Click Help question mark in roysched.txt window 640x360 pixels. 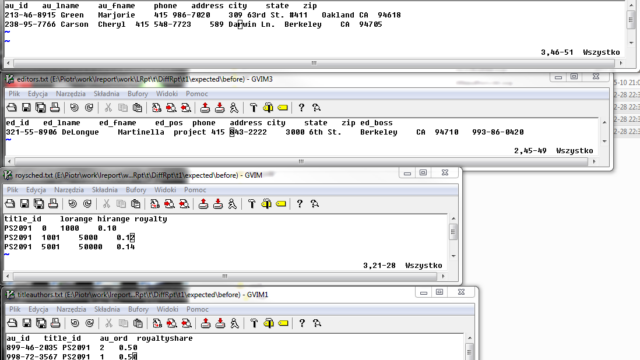(300, 204)
